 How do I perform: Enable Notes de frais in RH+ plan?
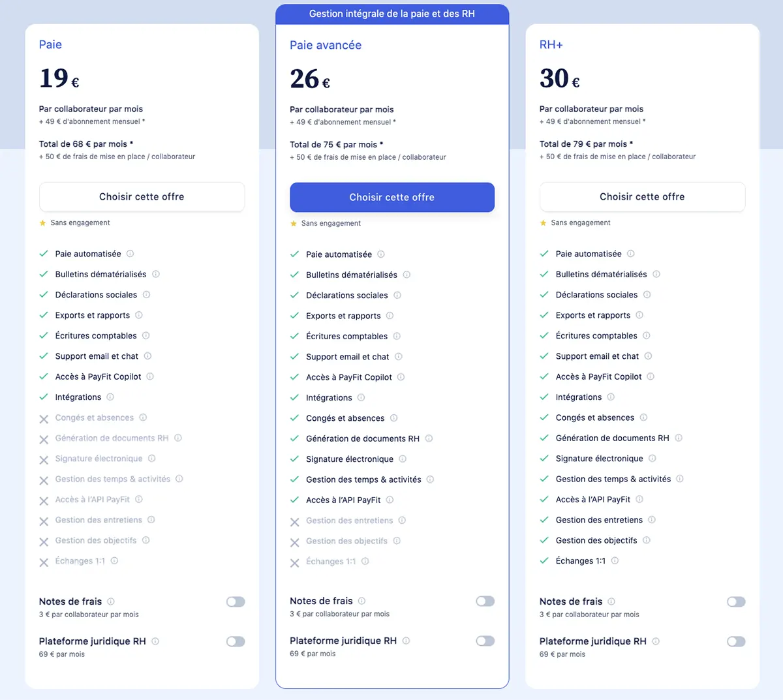(x=736, y=601)
